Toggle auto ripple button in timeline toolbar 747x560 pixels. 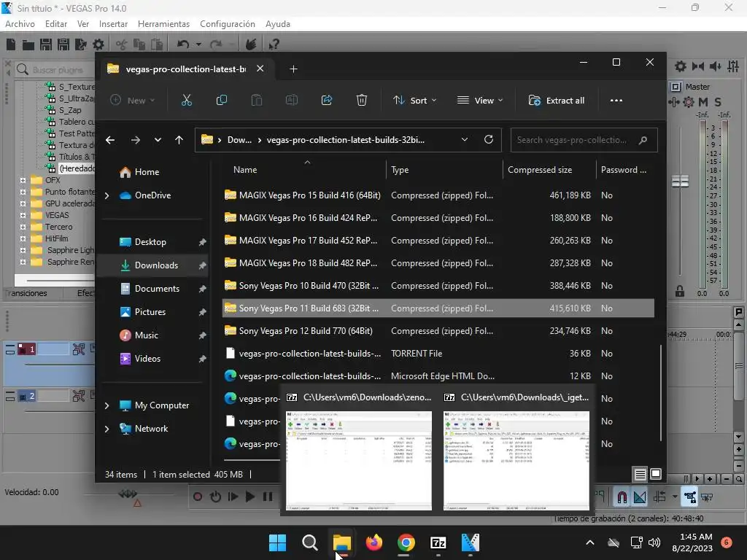coord(659,497)
